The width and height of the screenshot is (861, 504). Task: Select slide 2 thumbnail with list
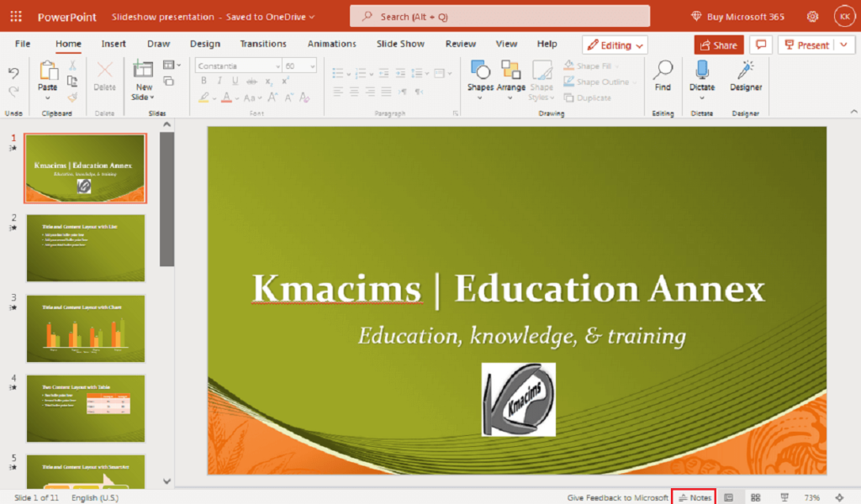click(x=86, y=248)
